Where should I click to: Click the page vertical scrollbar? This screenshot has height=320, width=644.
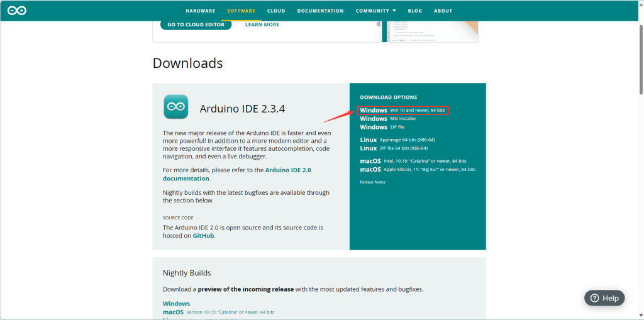tap(641, 60)
